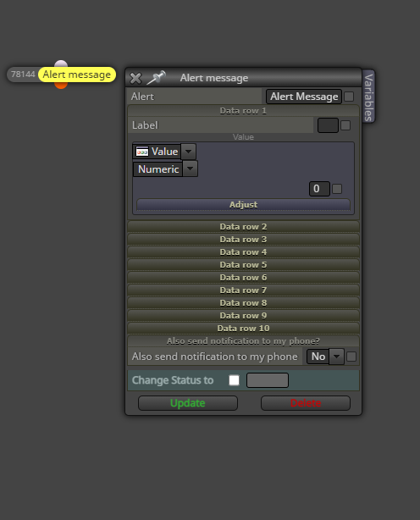Click the green Update button
This screenshot has height=520, width=420.
188,403
